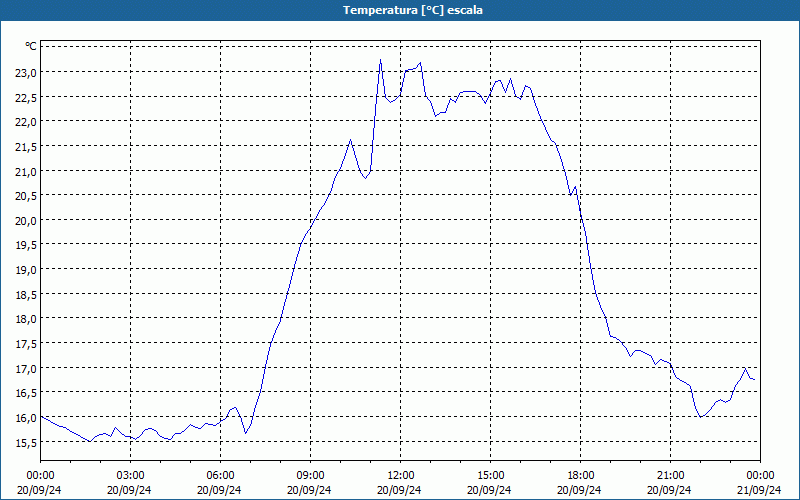Pick the 18:00 x-axis time label
The image size is (800, 500).
580,476
